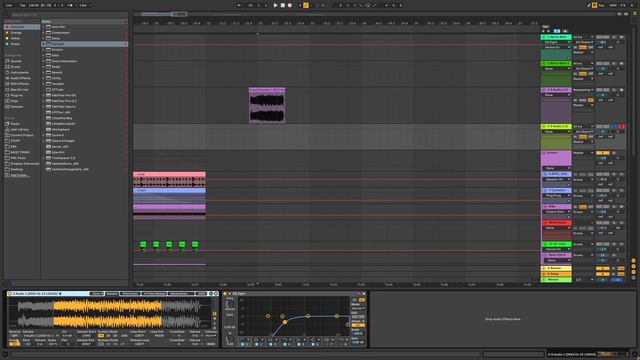This screenshot has height=360, width=640.
Task: Open All Ins input menu on Reese Bass track
Action: [x=583, y=37]
